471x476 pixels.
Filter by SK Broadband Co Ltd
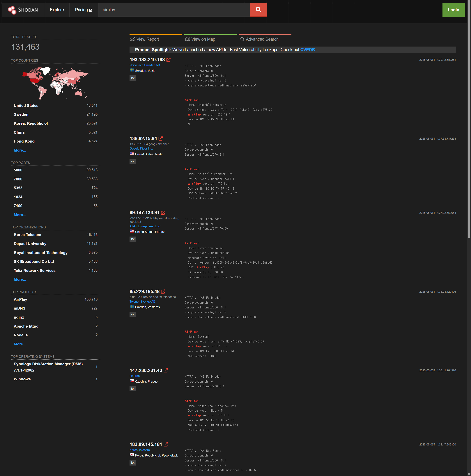click(55, 261)
